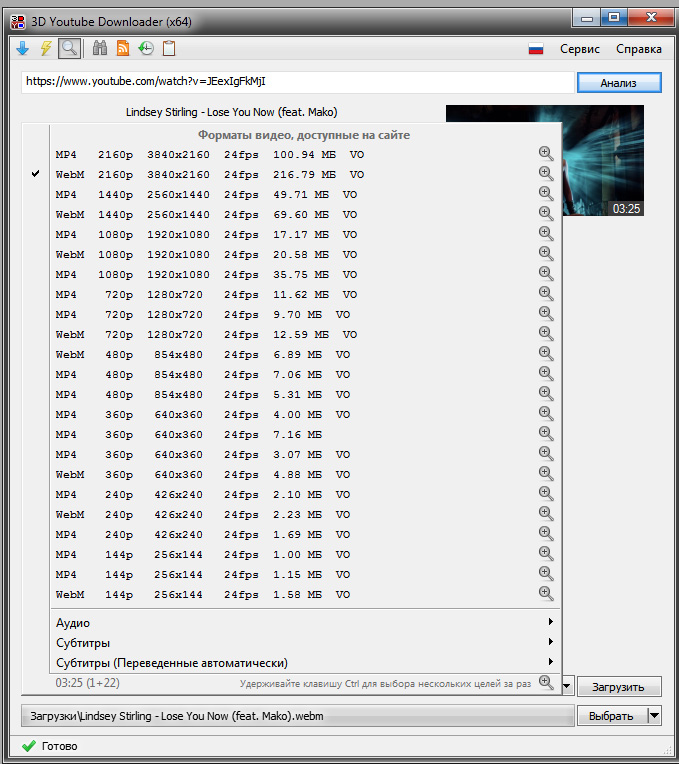Expand Субтитры (Переведенные автоматически) submenu
This screenshot has height=764, width=679.
pyautogui.click(x=305, y=662)
